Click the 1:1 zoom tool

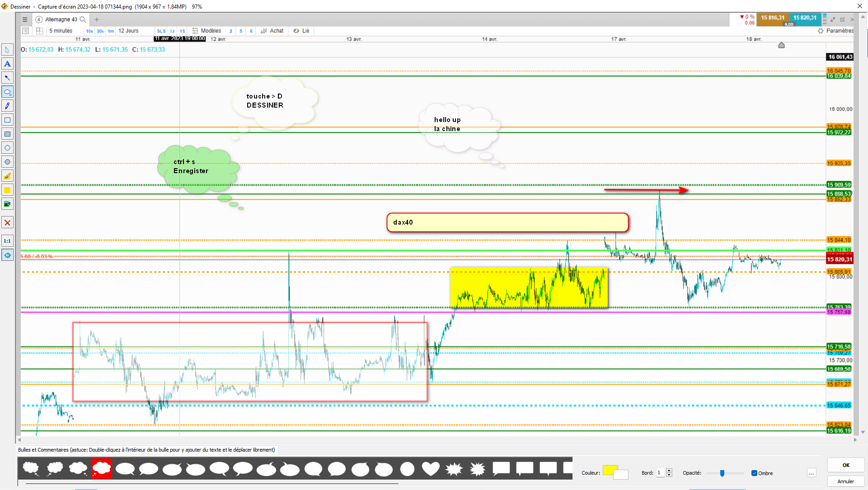(x=7, y=241)
